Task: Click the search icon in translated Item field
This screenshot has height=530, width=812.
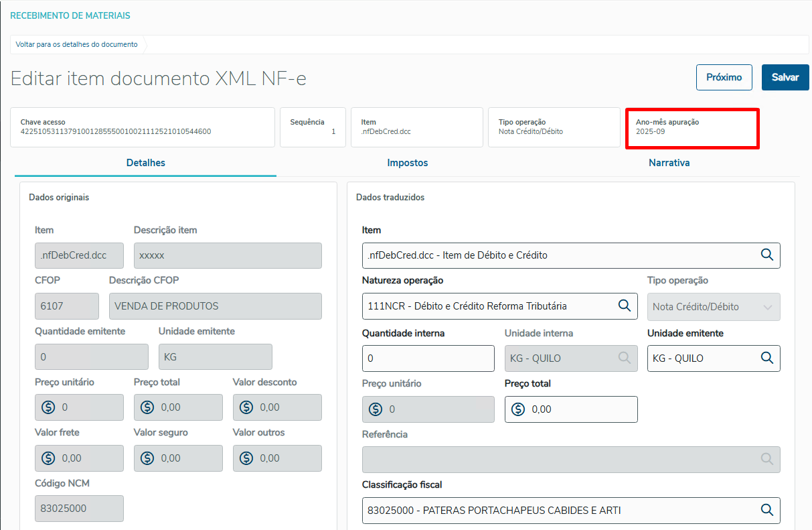Action: click(x=766, y=255)
